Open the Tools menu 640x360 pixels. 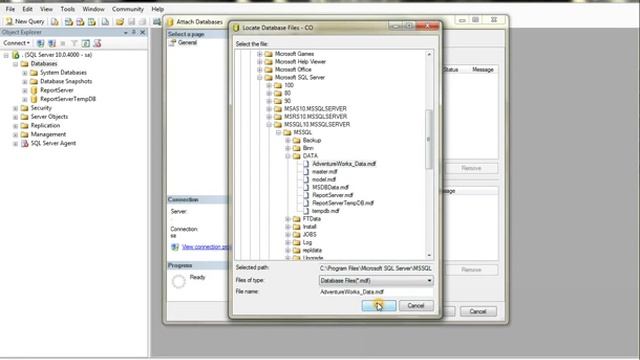(67, 9)
